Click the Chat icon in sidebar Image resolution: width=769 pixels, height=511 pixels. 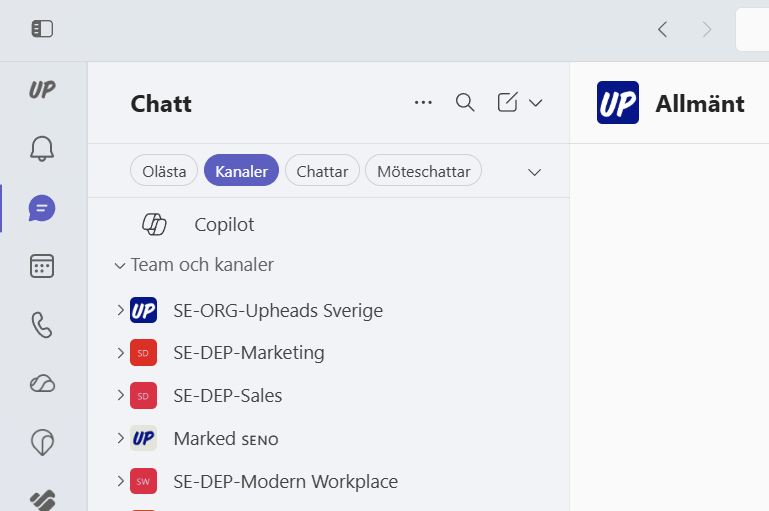pos(42,208)
